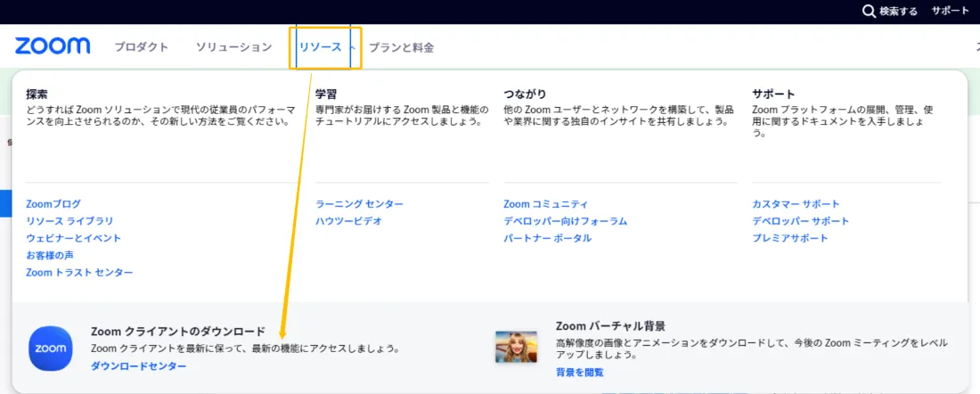The width and height of the screenshot is (980, 394).
Task: Open デベロッパー サポート link
Action: 801,221
